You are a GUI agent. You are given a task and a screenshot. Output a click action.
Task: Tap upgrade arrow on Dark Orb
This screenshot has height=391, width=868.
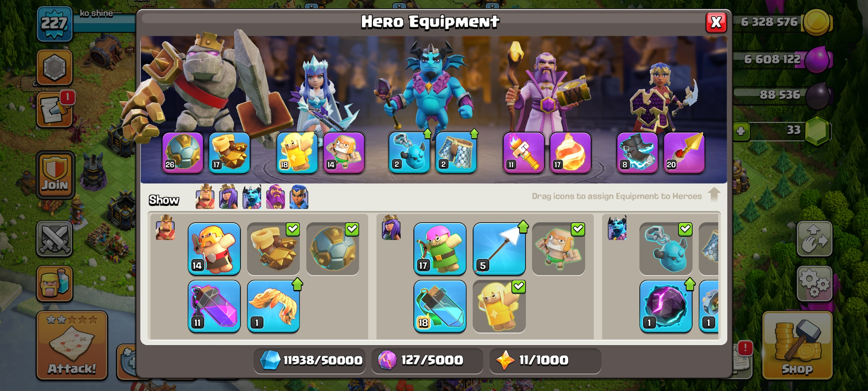point(690,284)
